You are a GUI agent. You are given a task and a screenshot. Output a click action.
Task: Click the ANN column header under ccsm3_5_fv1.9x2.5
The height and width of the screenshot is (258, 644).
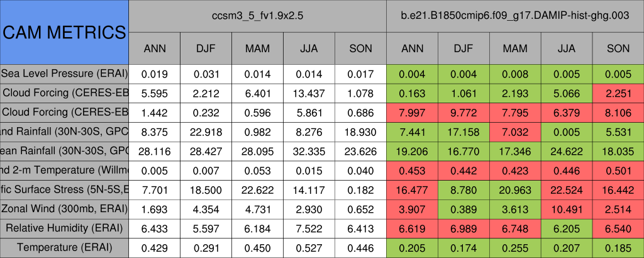pos(155,48)
